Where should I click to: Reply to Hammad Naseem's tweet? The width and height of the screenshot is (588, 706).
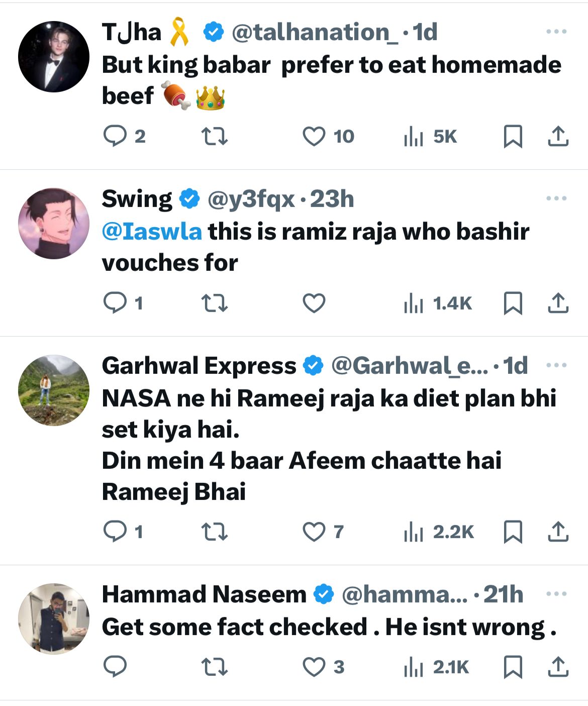(115, 667)
